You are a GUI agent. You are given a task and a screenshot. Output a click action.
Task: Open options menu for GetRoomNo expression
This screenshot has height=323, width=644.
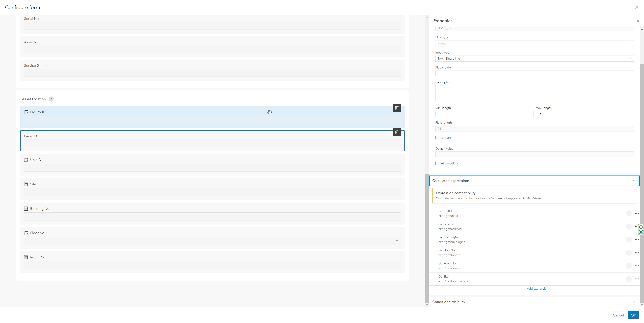pyautogui.click(x=636, y=266)
